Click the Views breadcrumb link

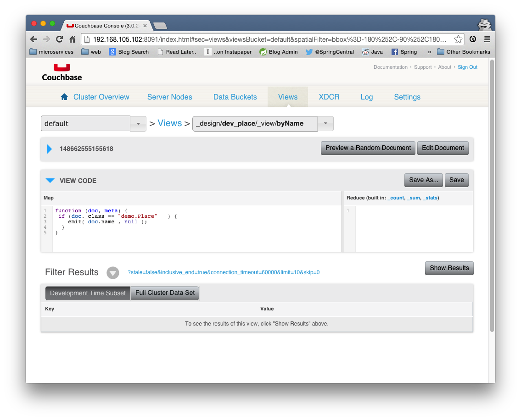[x=169, y=123]
